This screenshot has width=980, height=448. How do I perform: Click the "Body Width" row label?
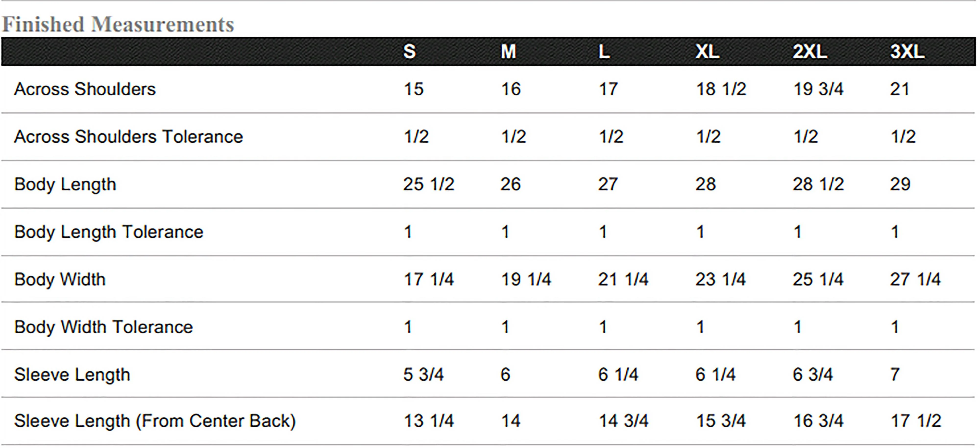click(x=60, y=279)
